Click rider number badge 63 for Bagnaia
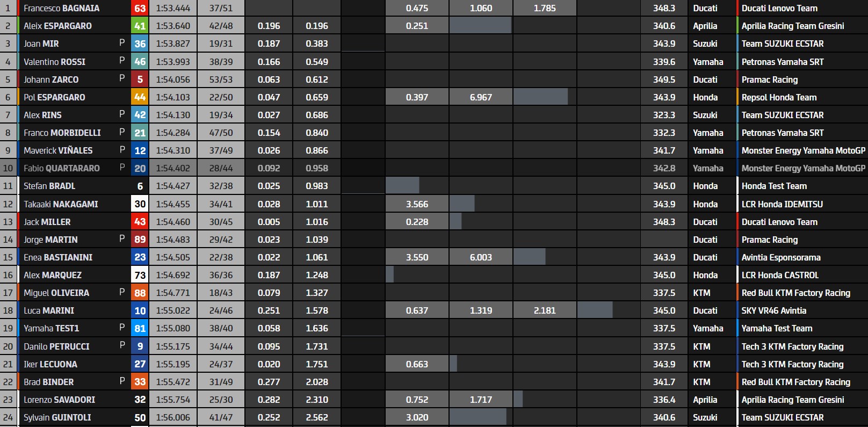Screen dimensions: 868x427 140,8
